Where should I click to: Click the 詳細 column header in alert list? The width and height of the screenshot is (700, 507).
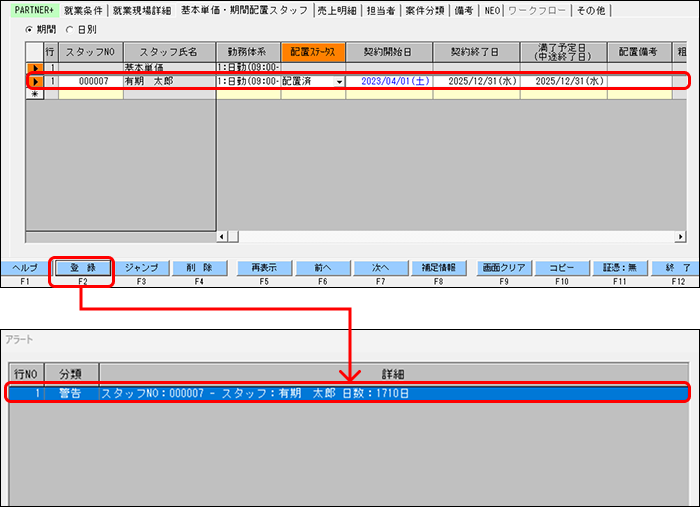coord(393,374)
